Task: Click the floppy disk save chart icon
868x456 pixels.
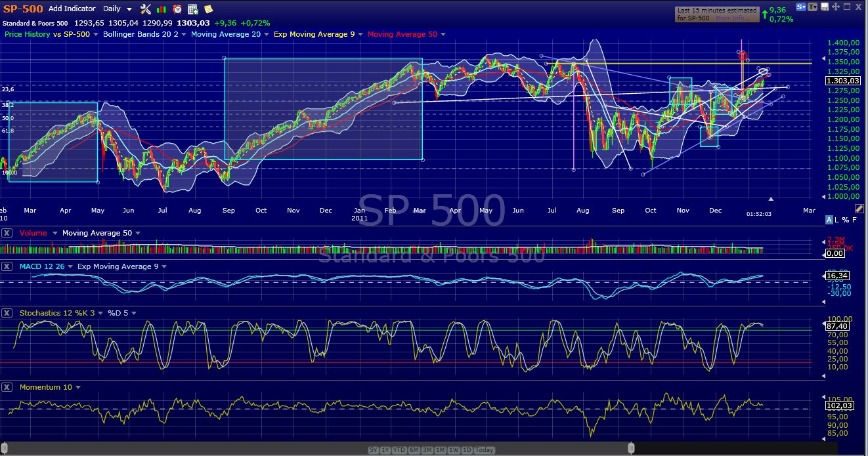Action: (x=825, y=7)
